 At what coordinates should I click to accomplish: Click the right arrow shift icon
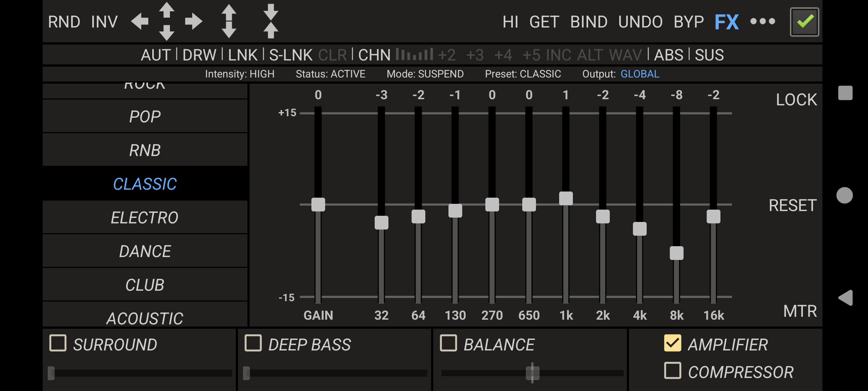coord(193,22)
